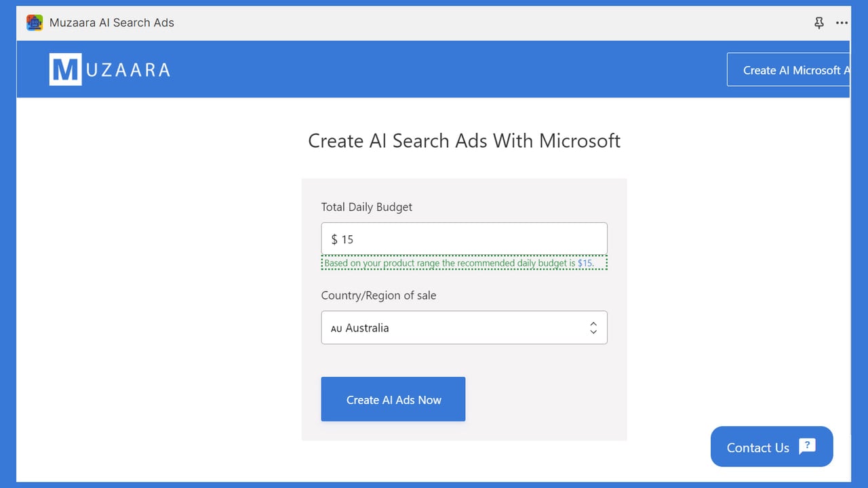Click the AU country code badge
This screenshot has width=868, height=488.
click(336, 329)
